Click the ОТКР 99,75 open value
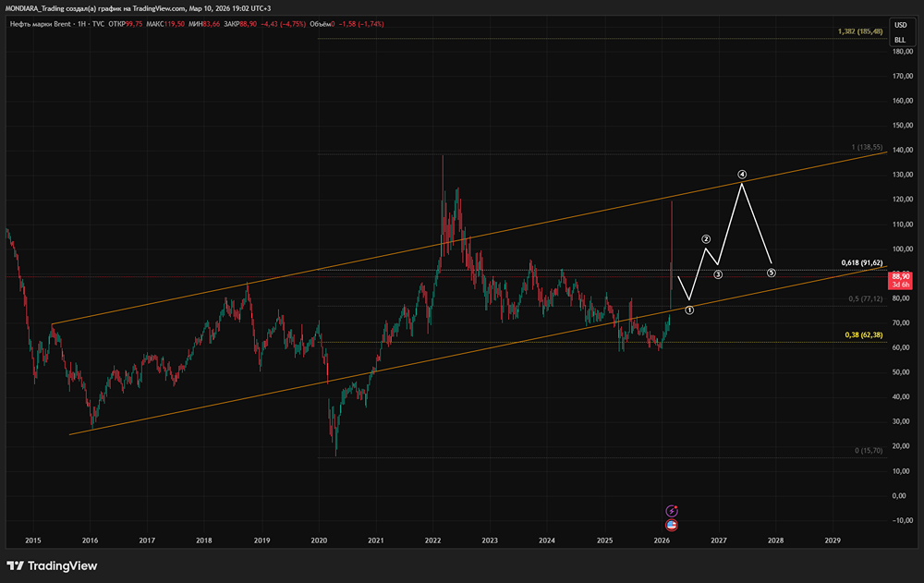The width and height of the screenshot is (924, 583). click(x=126, y=24)
